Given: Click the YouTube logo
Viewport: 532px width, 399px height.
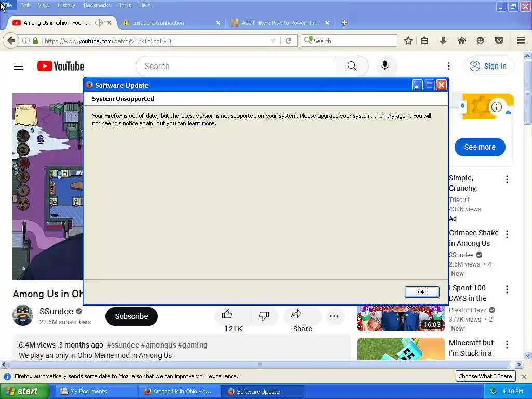Looking at the screenshot, I should 61,66.
